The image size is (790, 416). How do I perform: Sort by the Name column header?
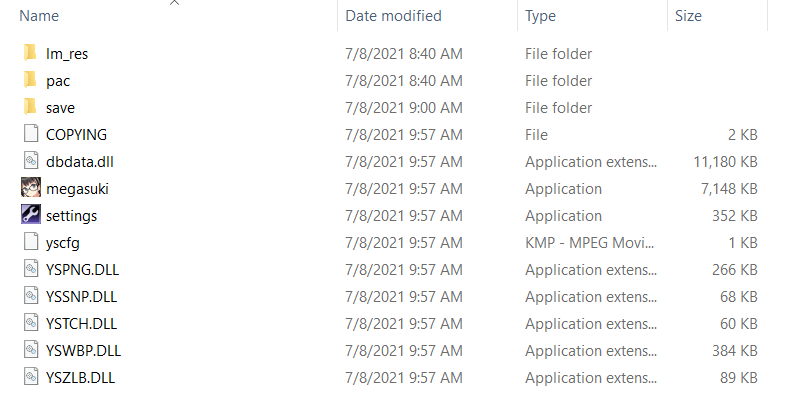[x=40, y=16]
